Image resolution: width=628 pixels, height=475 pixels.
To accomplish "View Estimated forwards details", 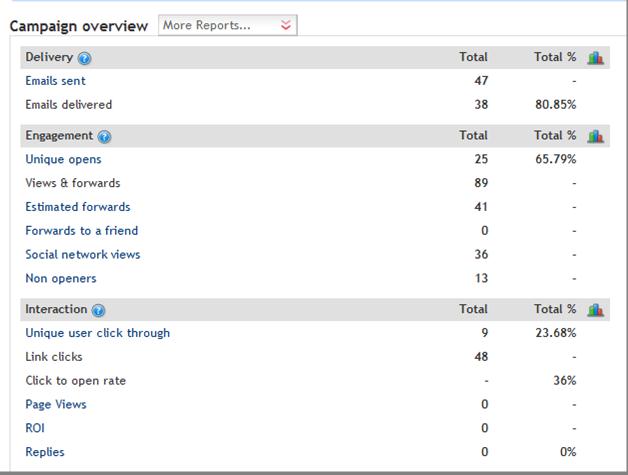I will pyautogui.click(x=78, y=207).
